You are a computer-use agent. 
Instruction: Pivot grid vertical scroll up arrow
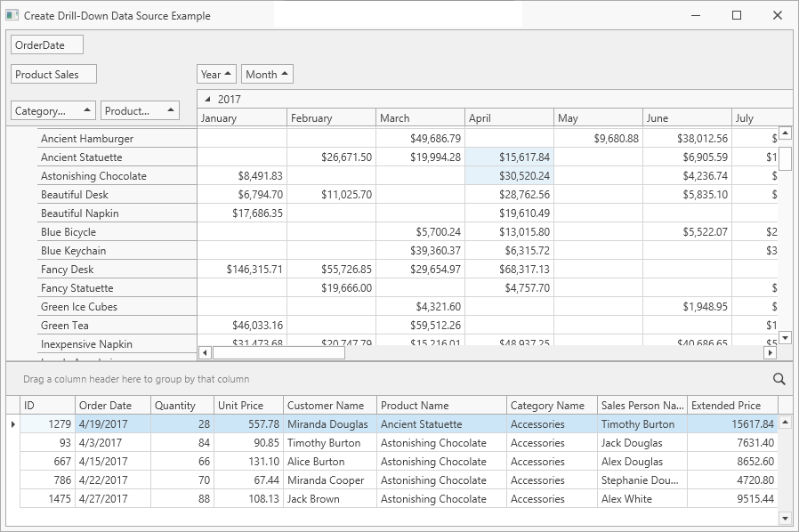point(786,133)
